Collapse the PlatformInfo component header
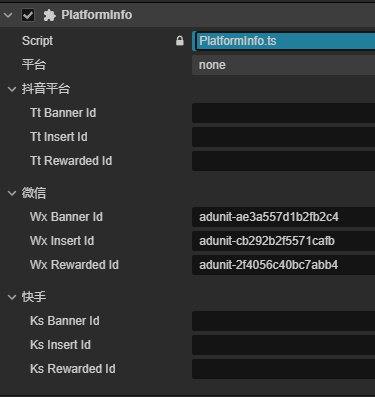 pyautogui.click(x=8, y=15)
